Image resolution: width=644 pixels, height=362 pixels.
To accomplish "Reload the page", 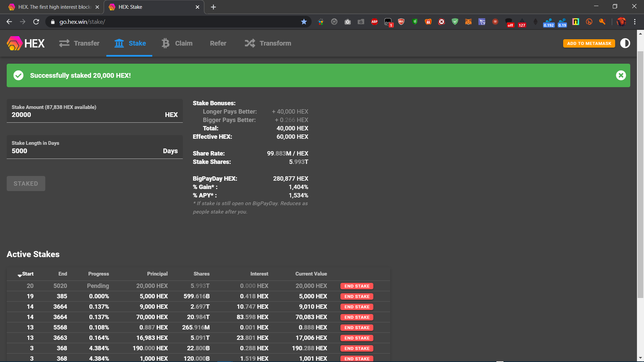I will point(36,22).
